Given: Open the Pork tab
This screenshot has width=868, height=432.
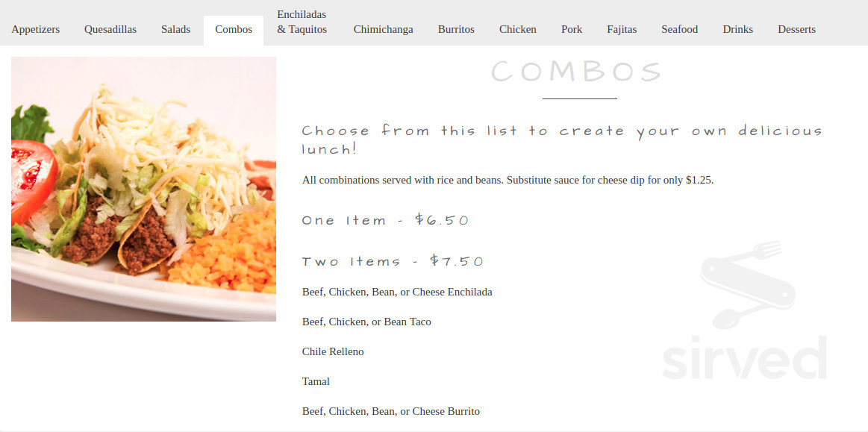Looking at the screenshot, I should (572, 30).
